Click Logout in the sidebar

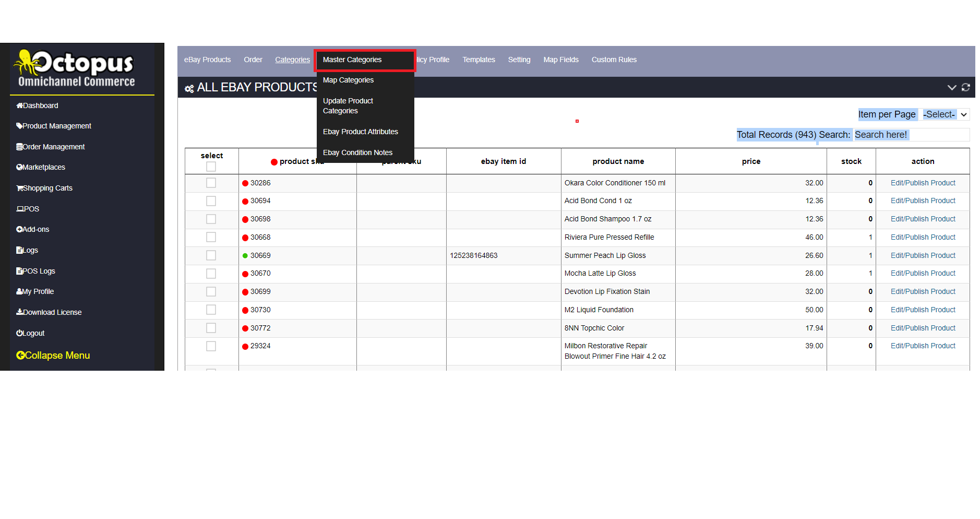click(30, 333)
